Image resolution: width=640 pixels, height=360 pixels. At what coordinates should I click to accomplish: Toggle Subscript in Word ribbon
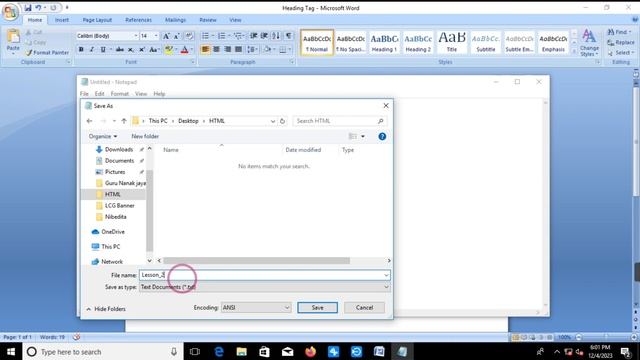131,49
